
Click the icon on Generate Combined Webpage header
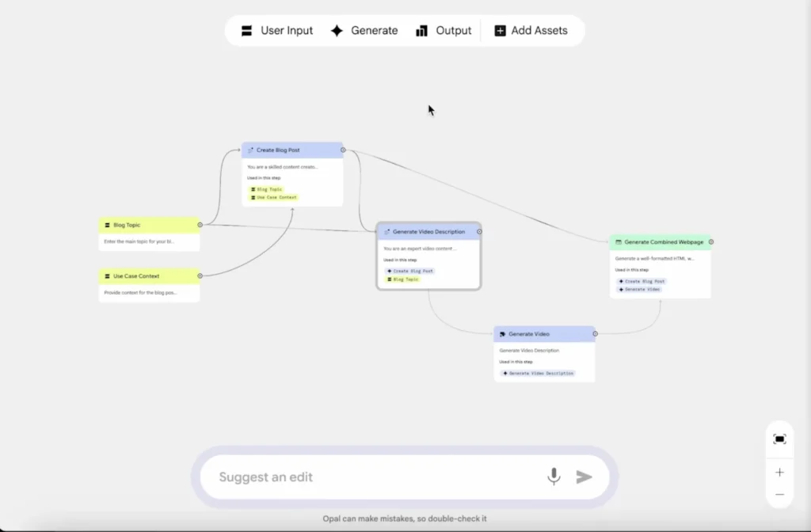[618, 242]
